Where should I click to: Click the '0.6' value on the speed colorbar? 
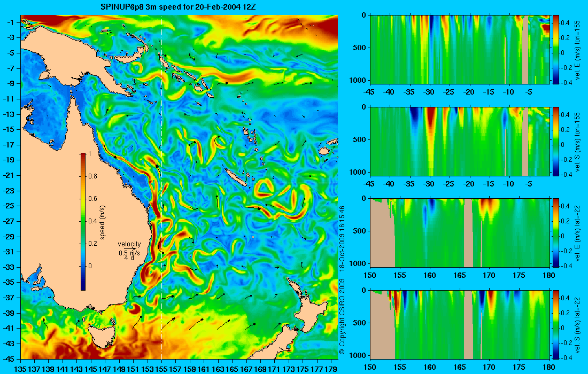coord(92,199)
